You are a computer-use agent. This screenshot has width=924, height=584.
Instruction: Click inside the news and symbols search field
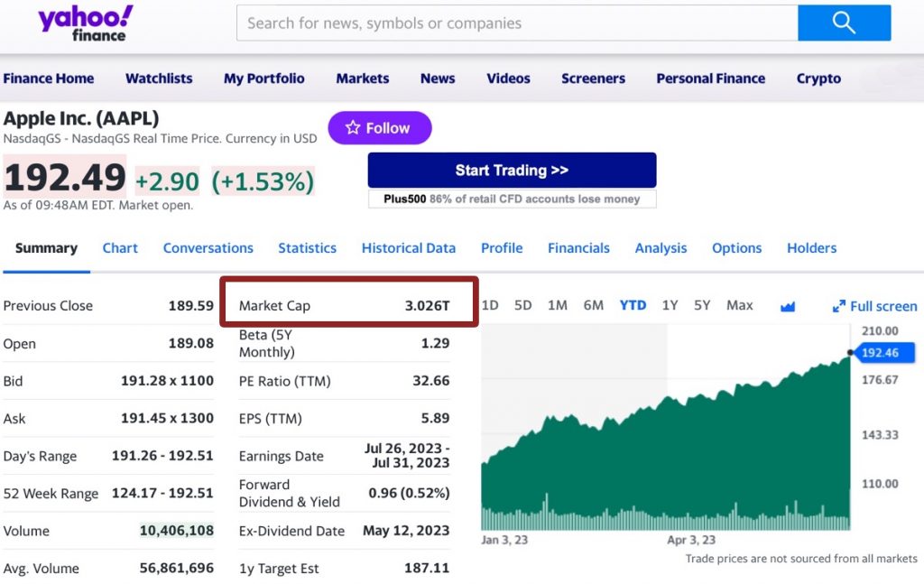(517, 23)
